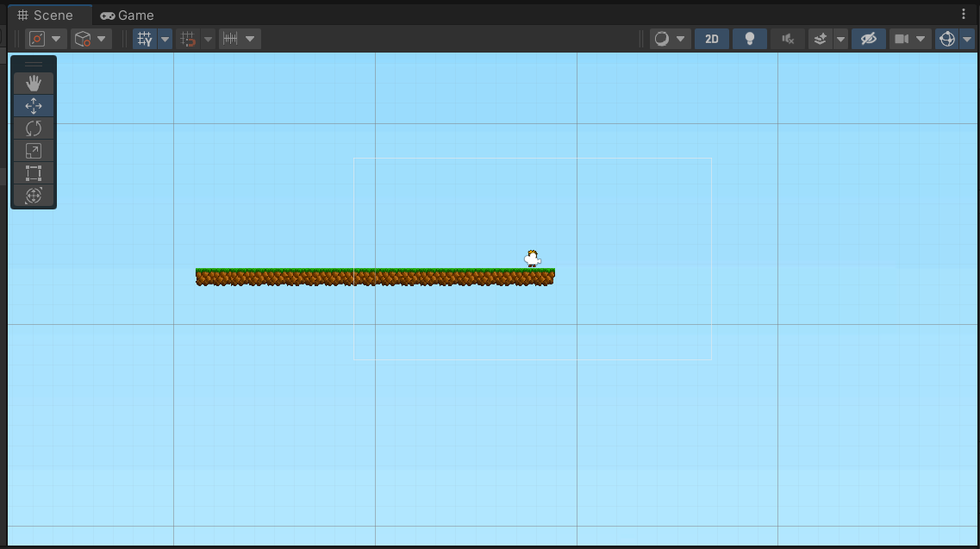Open the global/local rotation dropdown arrow

click(101, 39)
